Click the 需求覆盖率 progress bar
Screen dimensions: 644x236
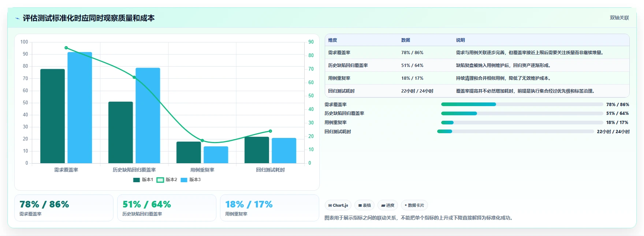coord(522,104)
